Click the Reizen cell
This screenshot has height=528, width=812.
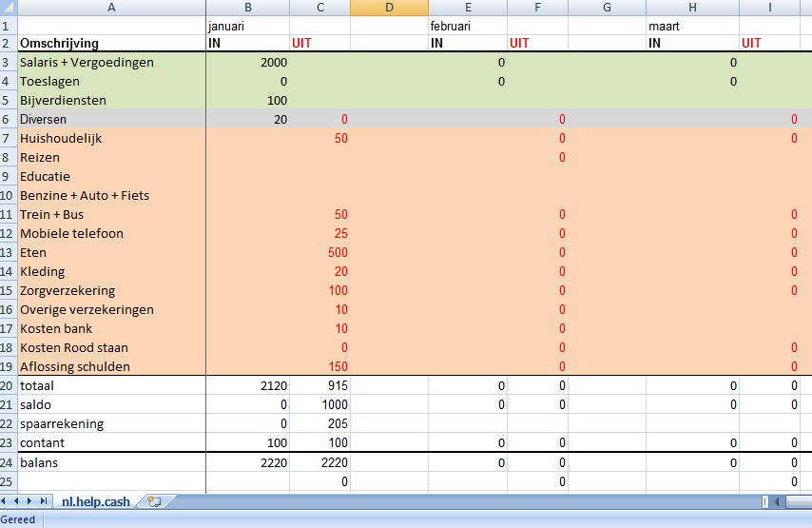tap(111, 157)
